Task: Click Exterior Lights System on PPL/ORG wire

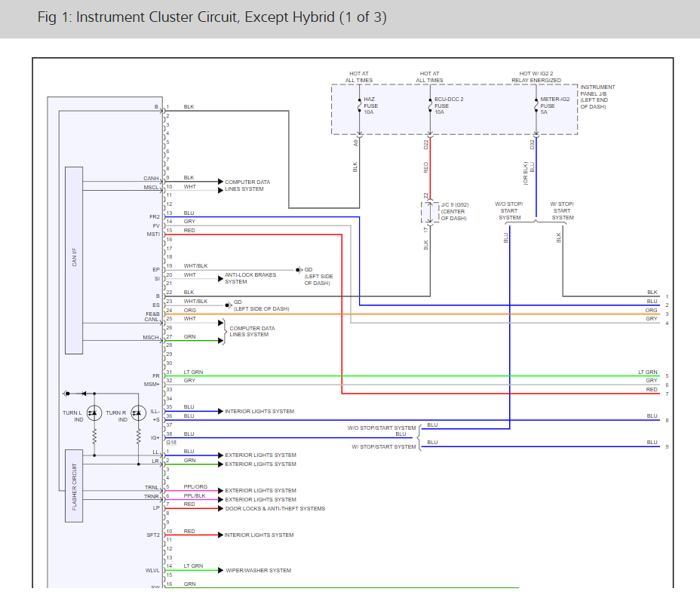Action: (x=260, y=491)
